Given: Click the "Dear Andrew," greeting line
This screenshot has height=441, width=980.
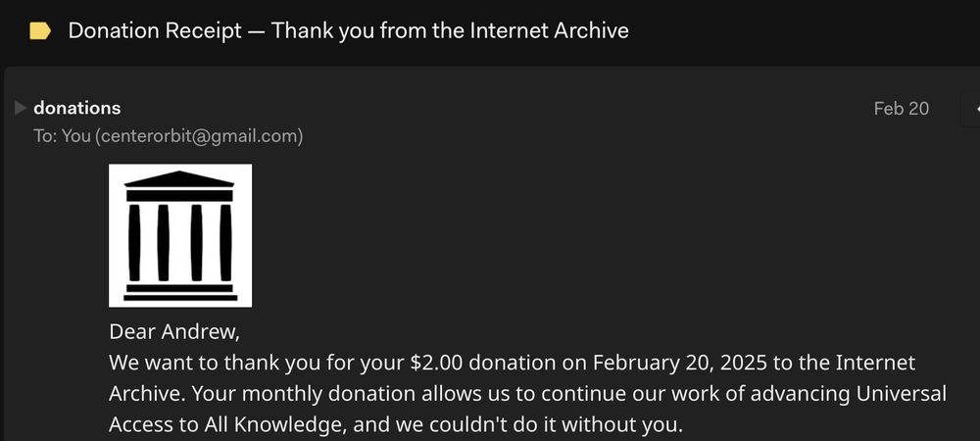Looking at the screenshot, I should pos(174,330).
